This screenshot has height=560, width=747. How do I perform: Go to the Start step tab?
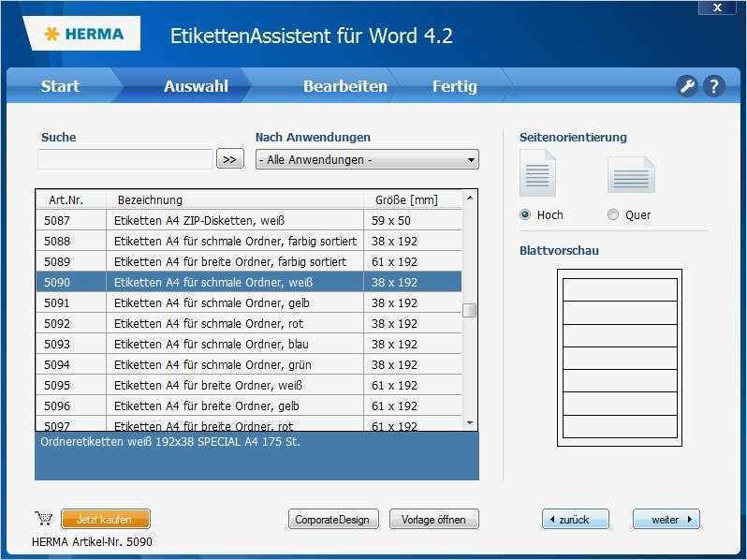pyautogui.click(x=60, y=86)
